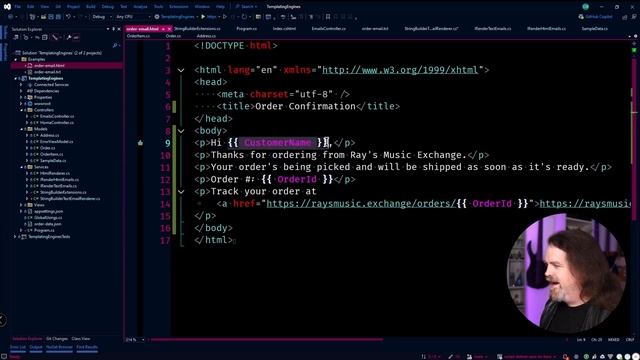Click the Save All toolbar icon
This screenshot has width=640, height=360.
click(x=58, y=17)
